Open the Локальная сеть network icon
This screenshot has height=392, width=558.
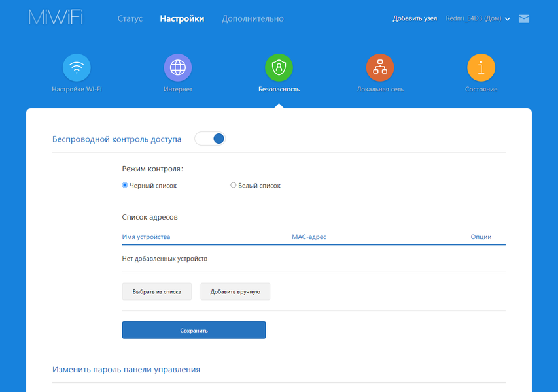click(379, 67)
